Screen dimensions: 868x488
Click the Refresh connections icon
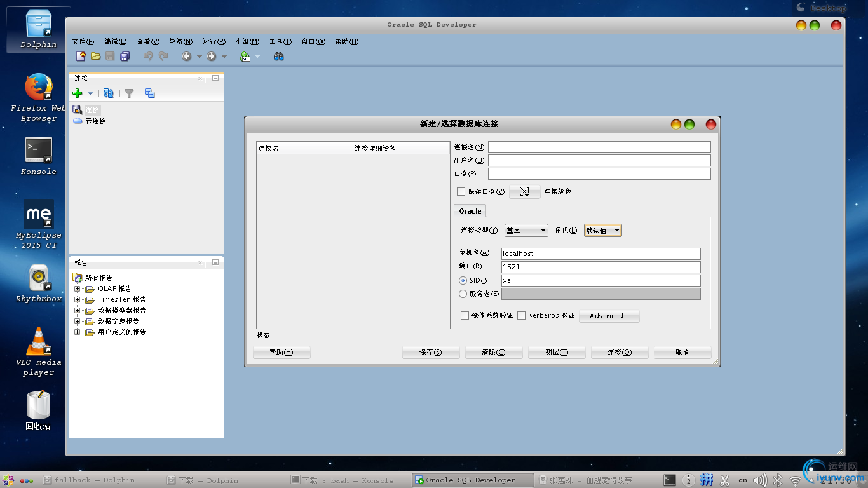tap(109, 93)
